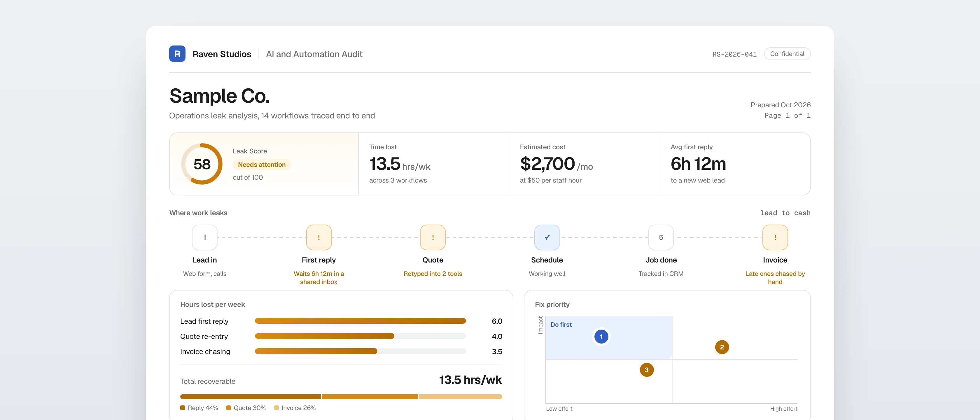
Task: Click the Working well note
Action: (x=547, y=274)
